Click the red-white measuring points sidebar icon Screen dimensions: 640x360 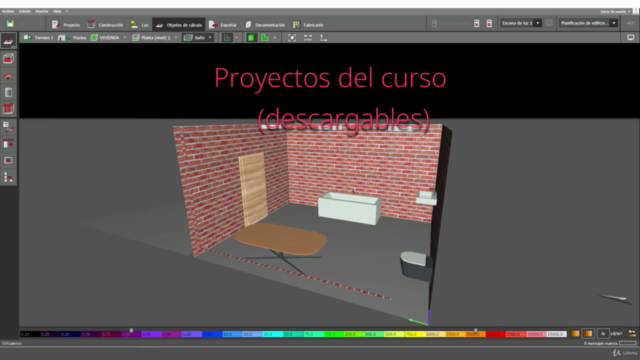[x=9, y=127]
